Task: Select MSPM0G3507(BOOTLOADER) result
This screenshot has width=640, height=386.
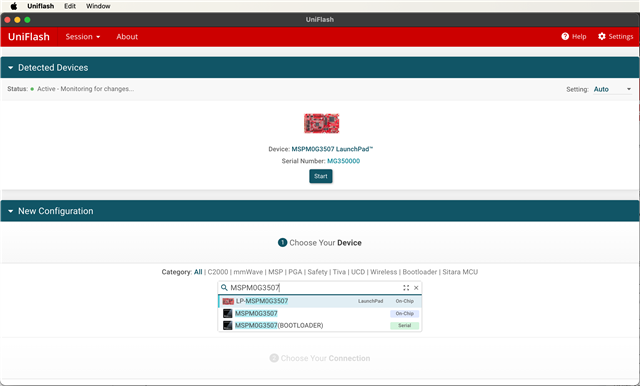Action: (x=320, y=326)
